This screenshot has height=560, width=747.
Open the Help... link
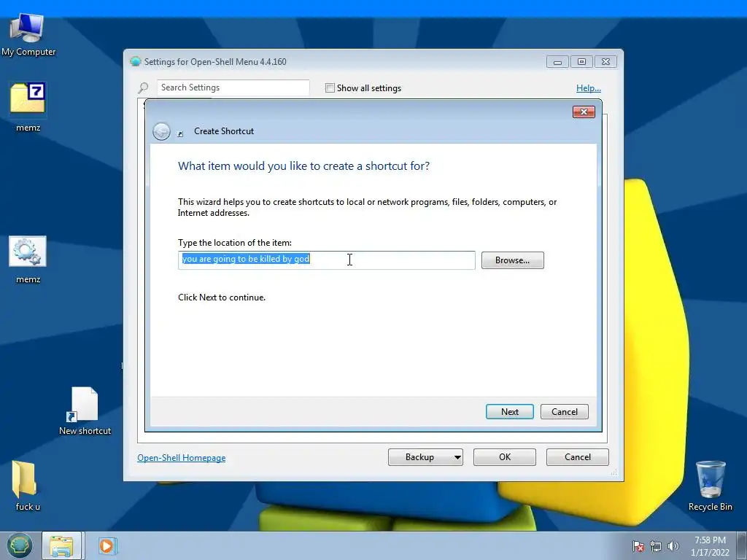pyautogui.click(x=589, y=88)
